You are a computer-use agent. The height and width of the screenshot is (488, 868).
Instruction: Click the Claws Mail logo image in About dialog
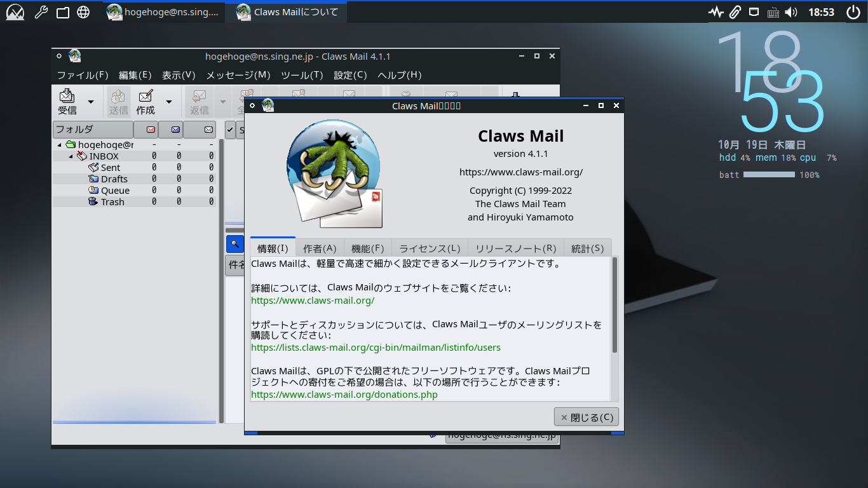click(x=335, y=173)
